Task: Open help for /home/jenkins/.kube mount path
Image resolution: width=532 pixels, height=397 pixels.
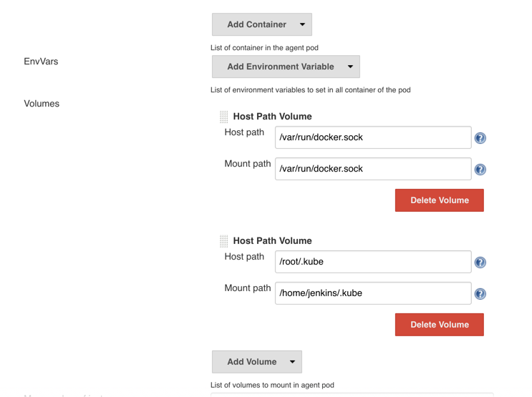Action: tap(480, 294)
